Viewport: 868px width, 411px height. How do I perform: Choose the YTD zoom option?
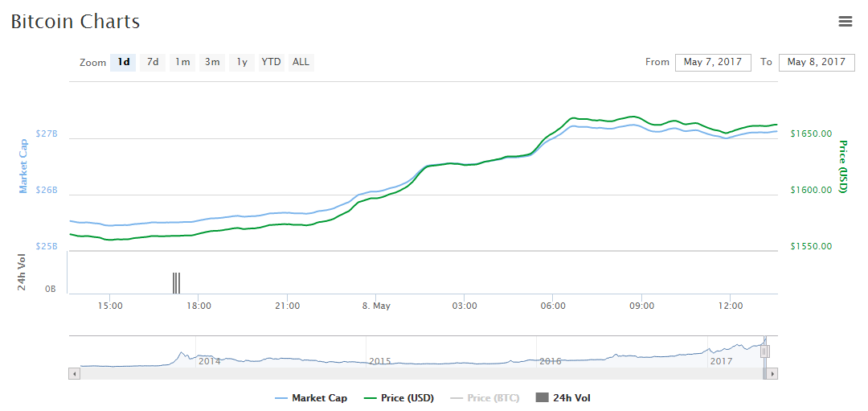click(272, 62)
